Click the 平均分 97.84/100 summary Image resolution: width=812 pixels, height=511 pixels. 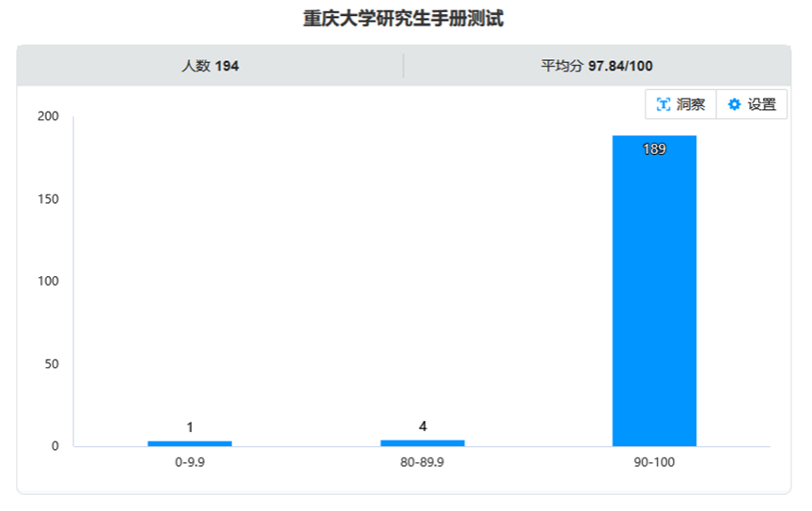pyautogui.click(x=597, y=66)
